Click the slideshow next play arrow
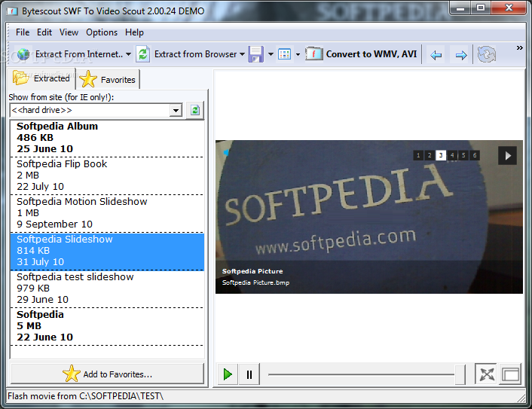This screenshot has width=532, height=409. pos(507,156)
